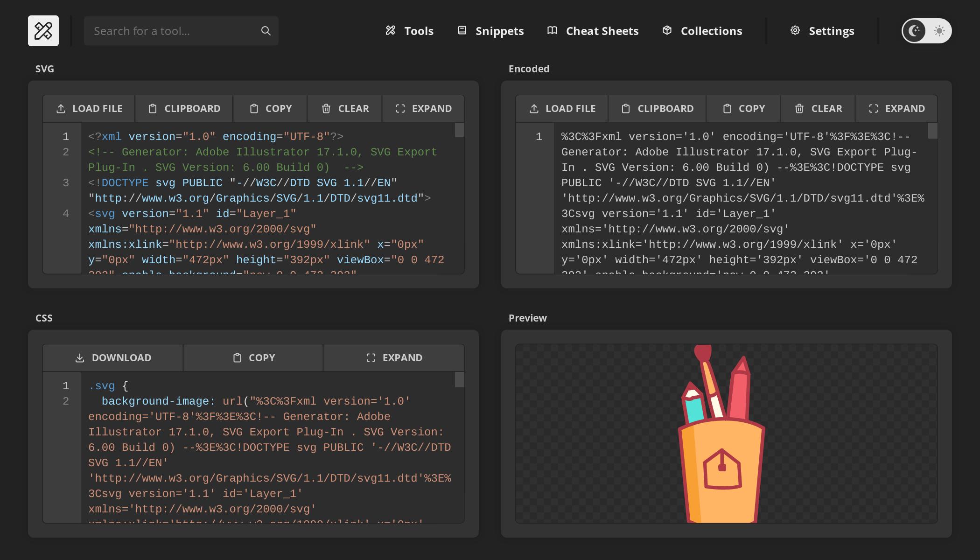The height and width of the screenshot is (560, 980).
Task: Click the app logo icon
Action: (43, 31)
